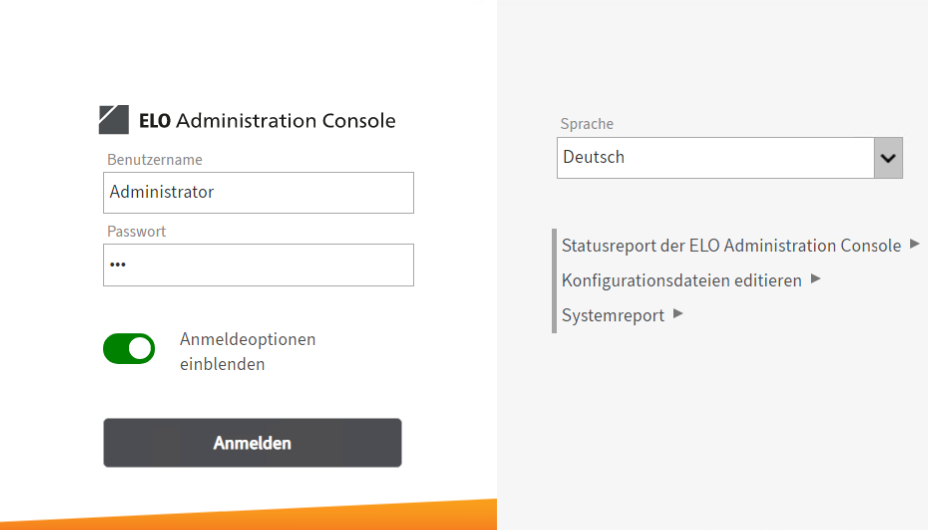
Task: Focus the Benutzername input field
Action: (x=258, y=193)
